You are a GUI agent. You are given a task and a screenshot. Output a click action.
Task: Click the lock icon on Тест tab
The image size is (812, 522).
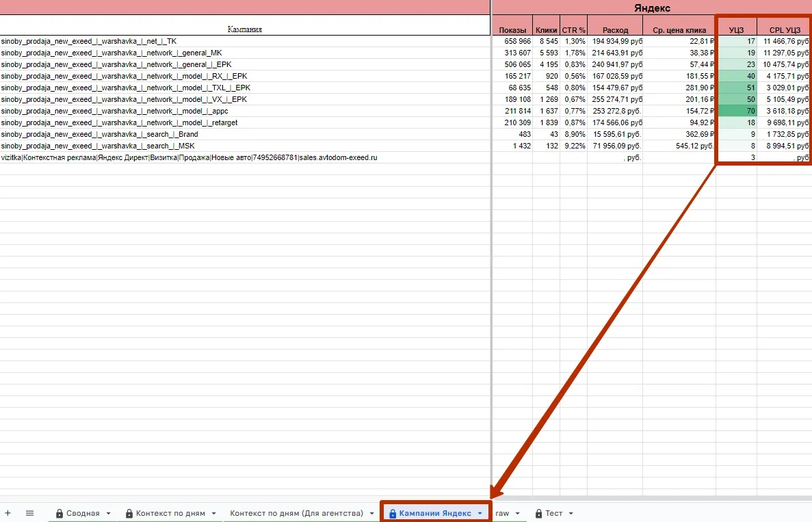[x=538, y=513]
